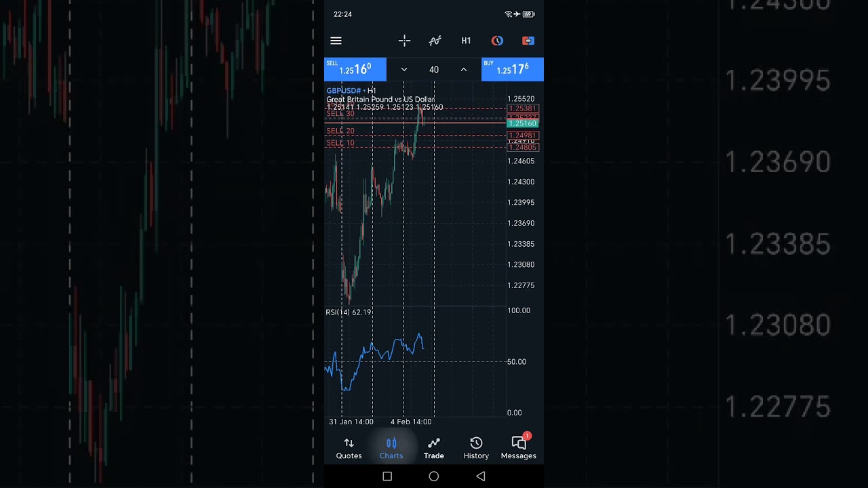Tap the 31 Jan 14:00 time label

pyautogui.click(x=351, y=422)
